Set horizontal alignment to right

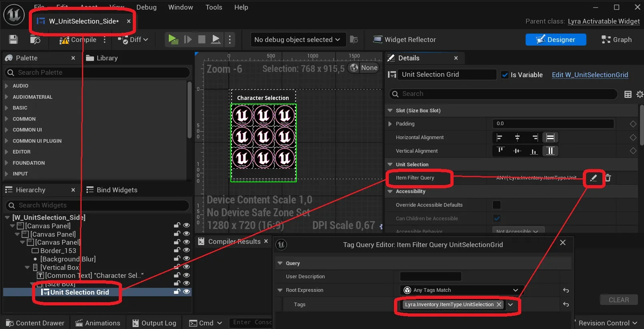(x=534, y=138)
